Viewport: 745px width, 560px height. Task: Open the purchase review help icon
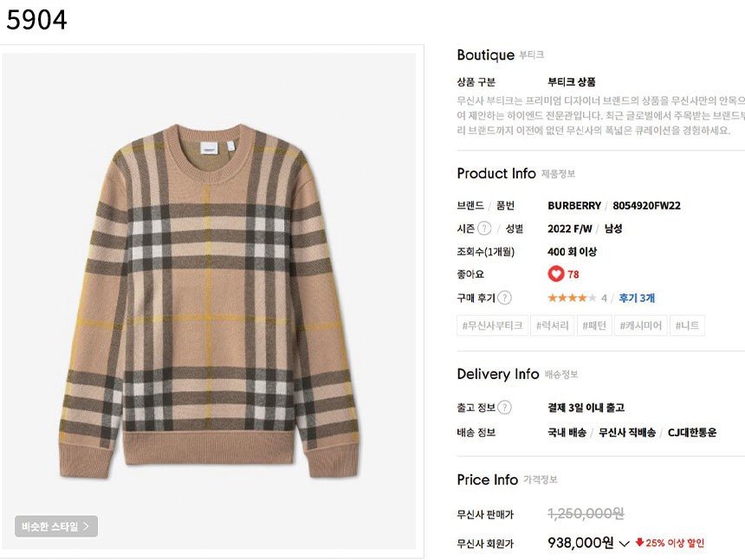504,298
